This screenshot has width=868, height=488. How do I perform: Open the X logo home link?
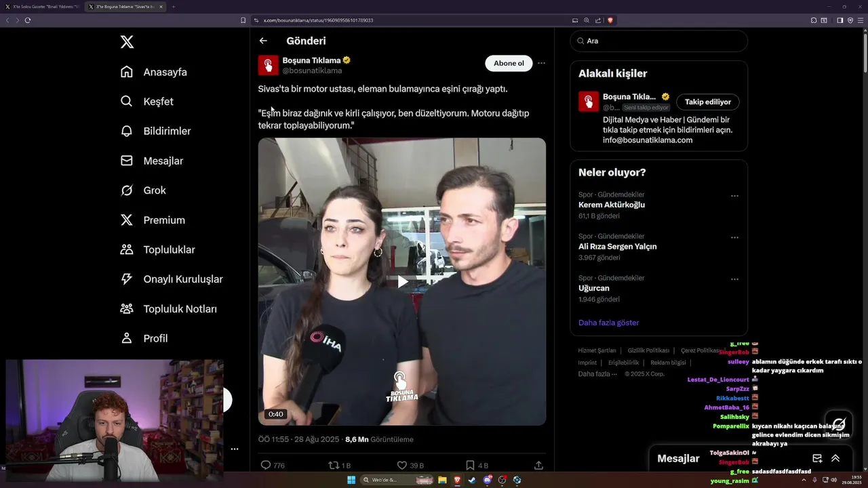point(127,42)
